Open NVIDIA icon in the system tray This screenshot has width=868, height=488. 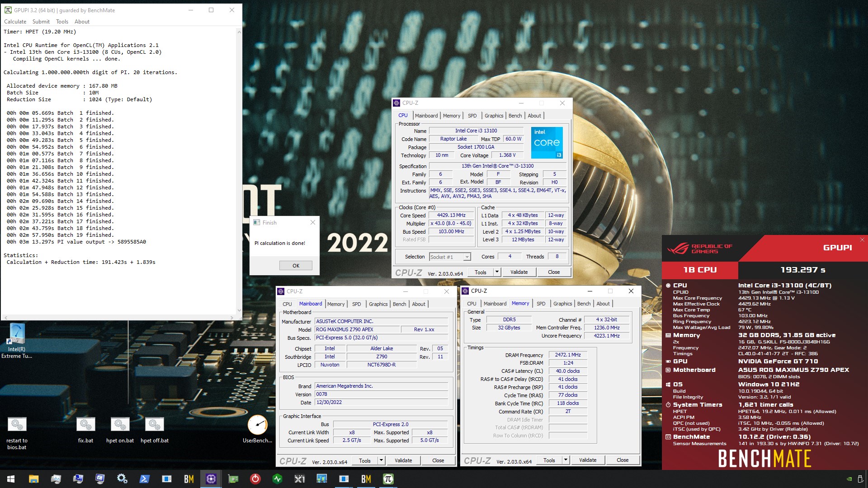(x=849, y=479)
